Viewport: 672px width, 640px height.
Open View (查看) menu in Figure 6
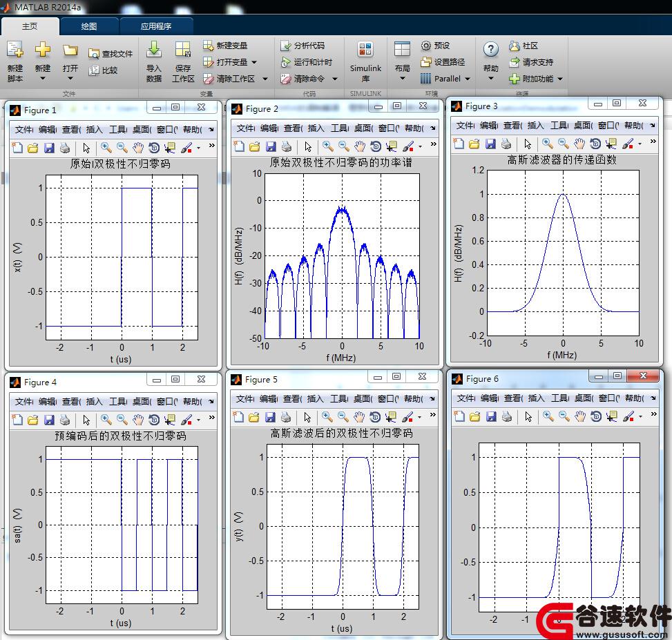click(x=512, y=398)
